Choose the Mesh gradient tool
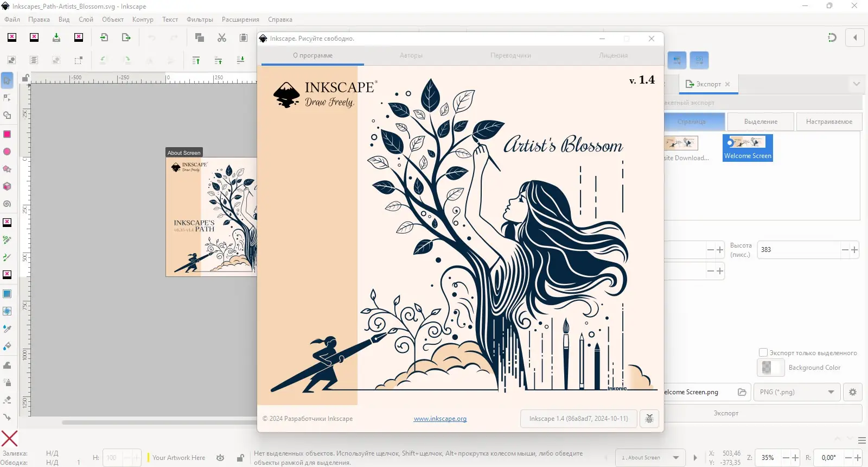Image resolution: width=868 pixels, height=467 pixels. coord(7,311)
